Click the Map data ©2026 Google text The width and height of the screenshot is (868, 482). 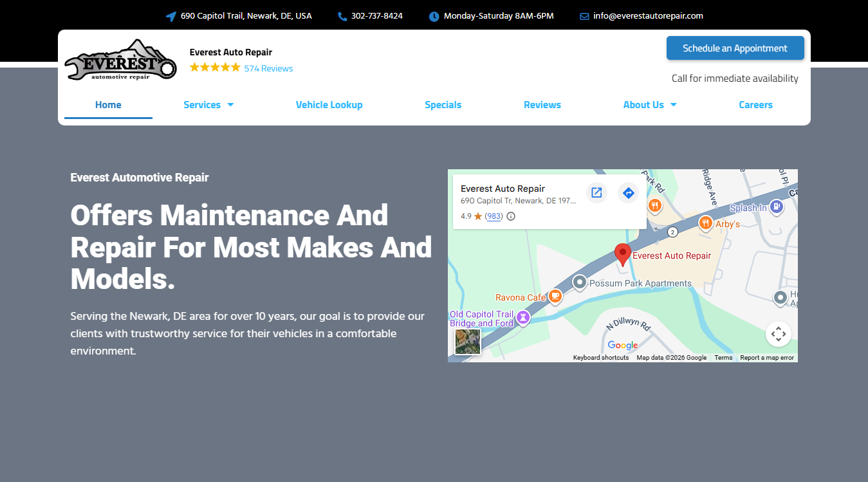pos(672,358)
